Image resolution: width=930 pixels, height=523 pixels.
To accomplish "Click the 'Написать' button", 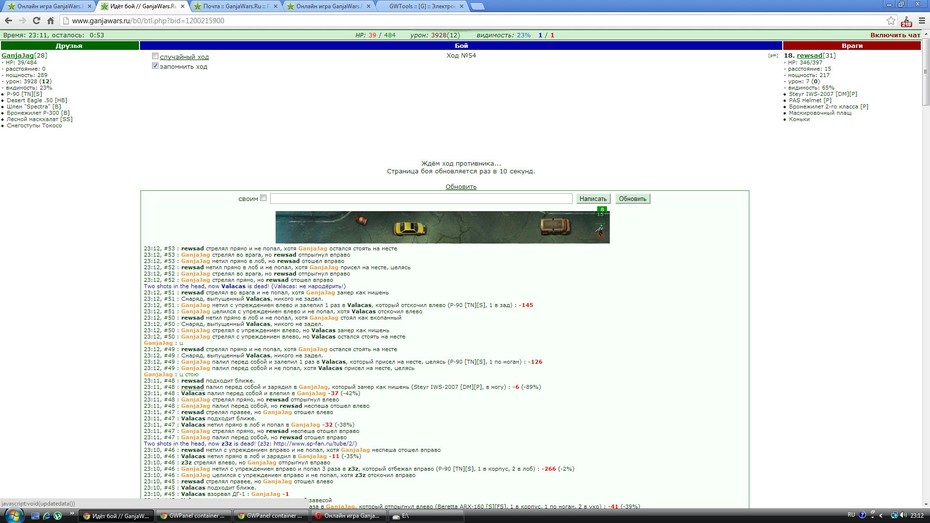I will point(593,199).
